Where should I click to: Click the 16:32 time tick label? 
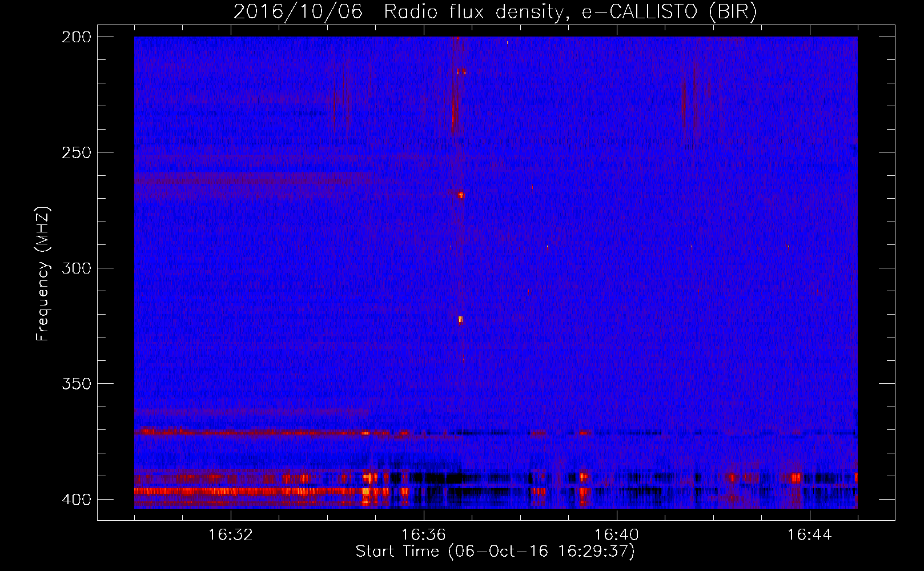231,535
